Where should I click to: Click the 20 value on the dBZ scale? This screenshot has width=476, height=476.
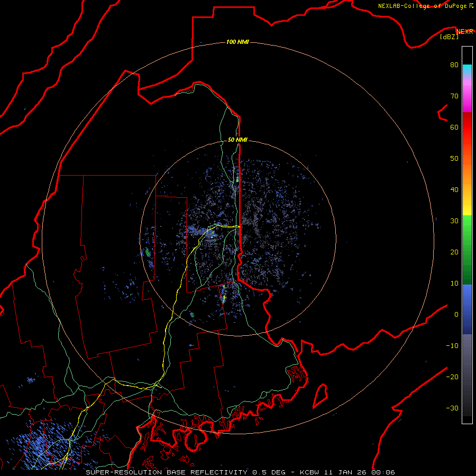tap(454, 252)
